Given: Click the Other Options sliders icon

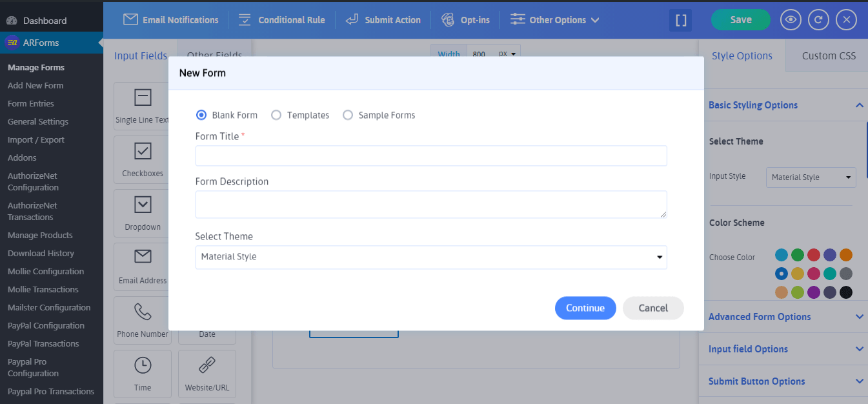Looking at the screenshot, I should click(x=518, y=19).
